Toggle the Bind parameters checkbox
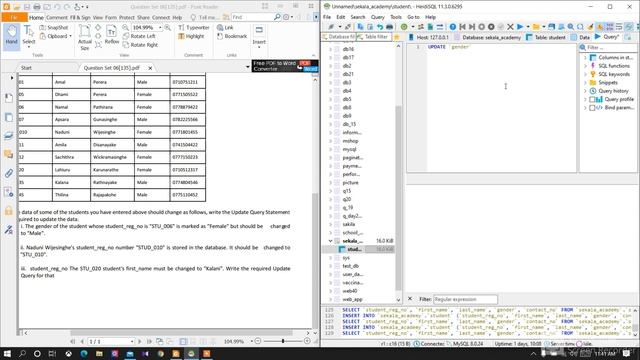 tap(592, 108)
